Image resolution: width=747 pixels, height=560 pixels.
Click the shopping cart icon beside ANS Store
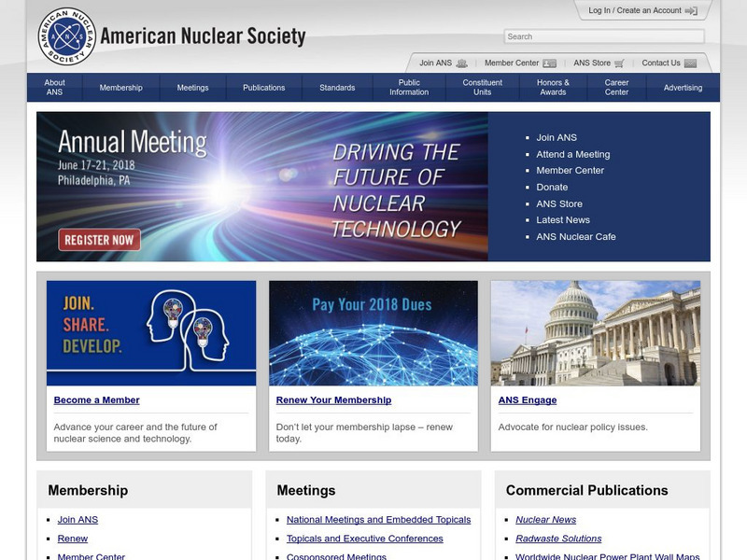coord(619,63)
